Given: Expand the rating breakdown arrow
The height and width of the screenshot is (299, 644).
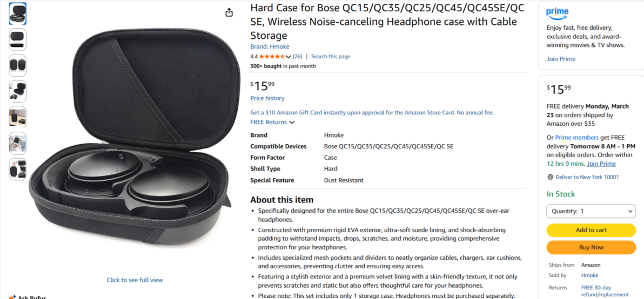Looking at the screenshot, I should pyautogui.click(x=289, y=57).
